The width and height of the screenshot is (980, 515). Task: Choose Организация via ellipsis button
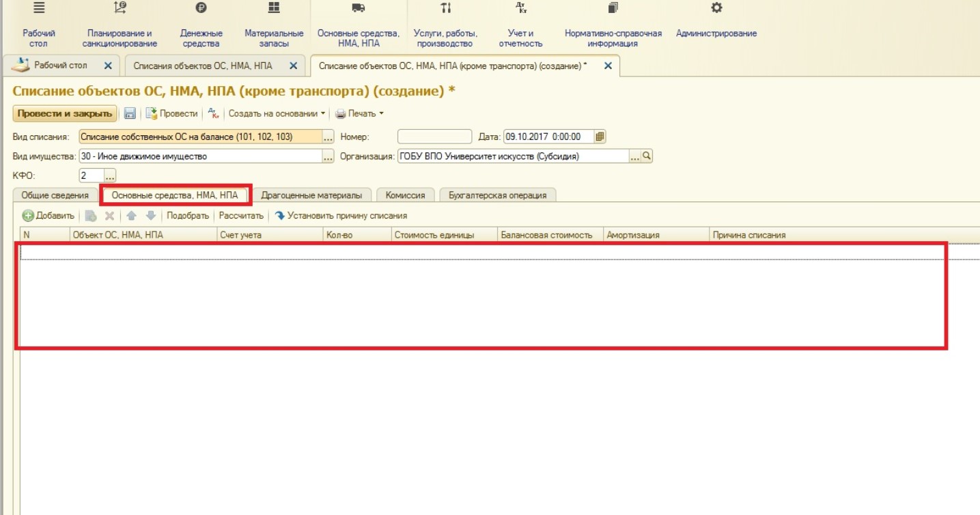point(635,156)
